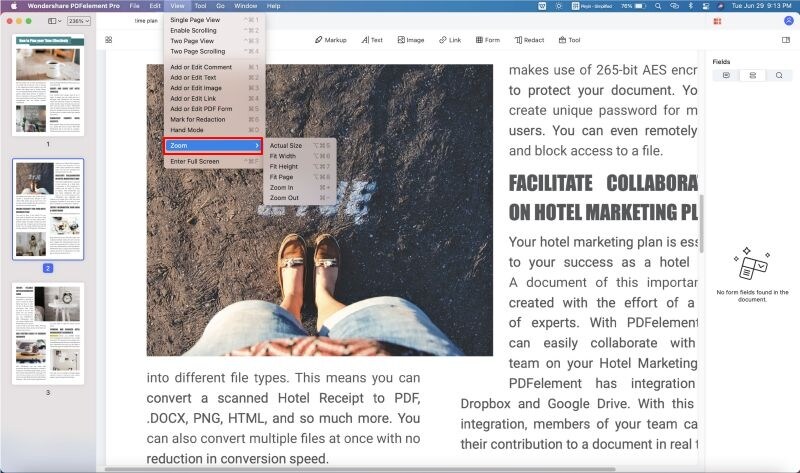
Task: Open the zoom percentage dropdown
Action: (x=79, y=21)
